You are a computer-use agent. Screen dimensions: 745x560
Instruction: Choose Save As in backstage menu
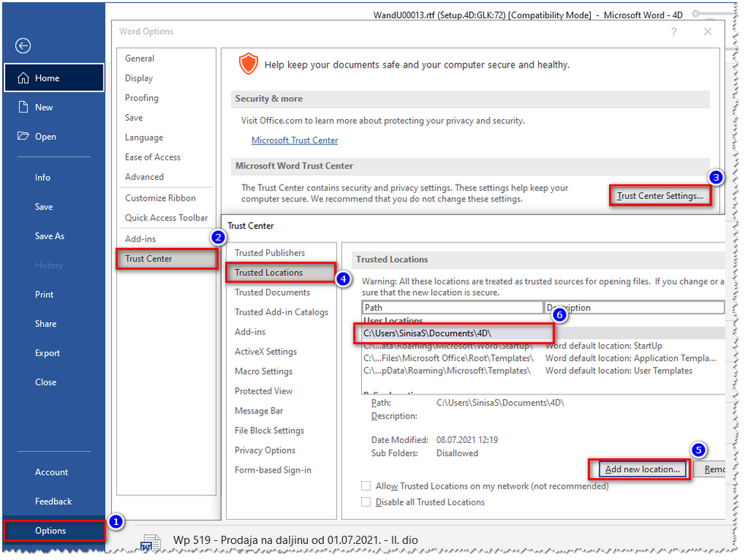coord(49,236)
